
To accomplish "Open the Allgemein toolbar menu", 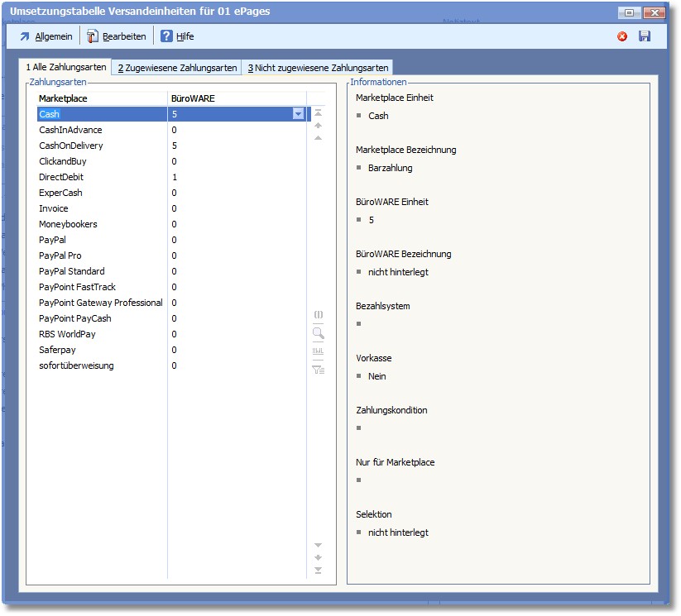I will pos(46,36).
